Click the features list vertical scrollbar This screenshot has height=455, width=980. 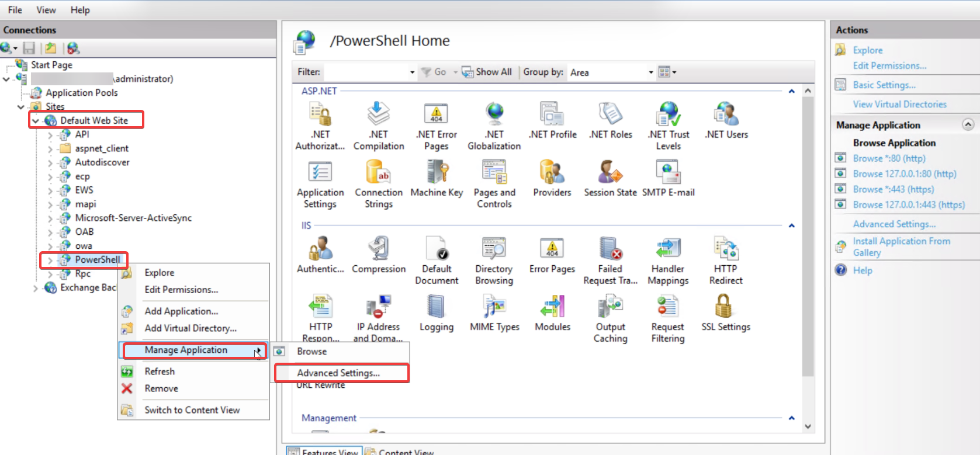coord(808,234)
